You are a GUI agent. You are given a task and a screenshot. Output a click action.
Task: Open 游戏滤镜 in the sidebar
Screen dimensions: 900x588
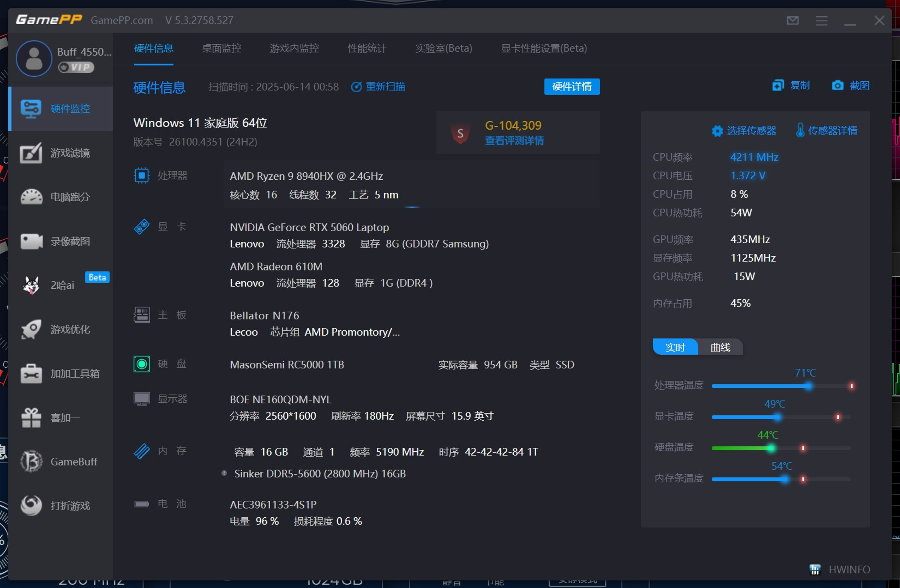60,153
